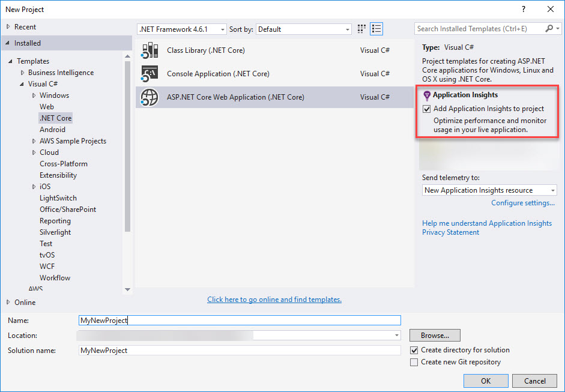Select the .NET Core category
Image resolution: width=565 pixels, height=392 pixels.
click(55, 118)
